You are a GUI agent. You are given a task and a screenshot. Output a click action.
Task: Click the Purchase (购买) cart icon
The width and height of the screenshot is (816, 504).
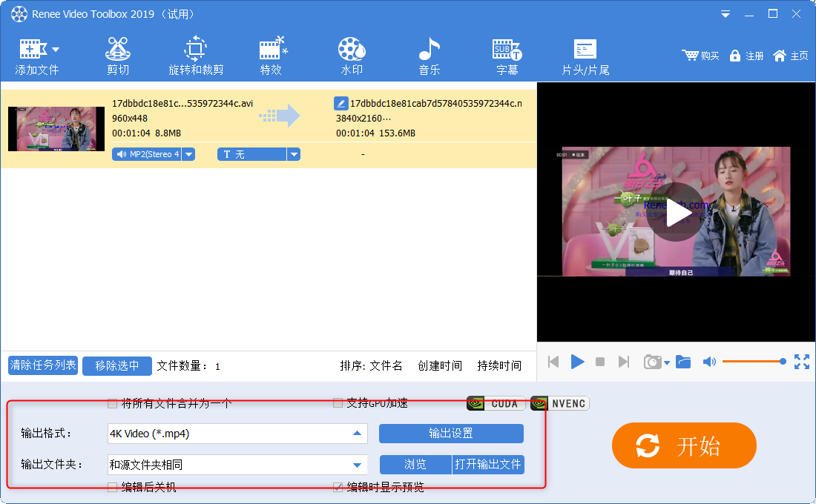click(691, 55)
